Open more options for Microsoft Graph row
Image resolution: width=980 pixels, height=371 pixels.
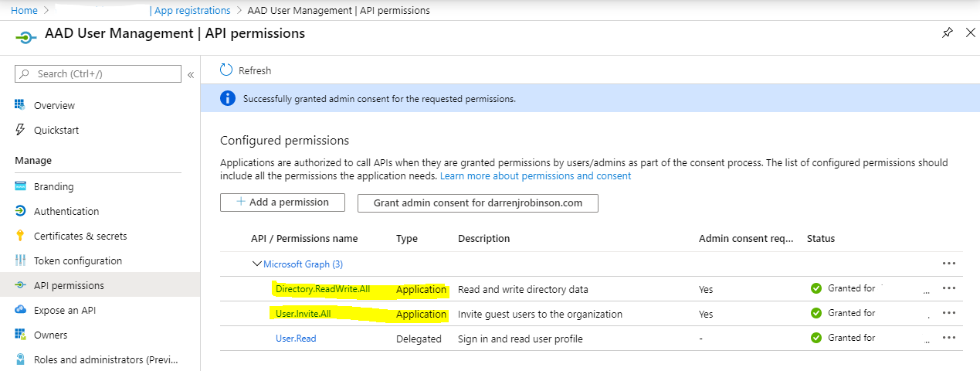click(949, 263)
